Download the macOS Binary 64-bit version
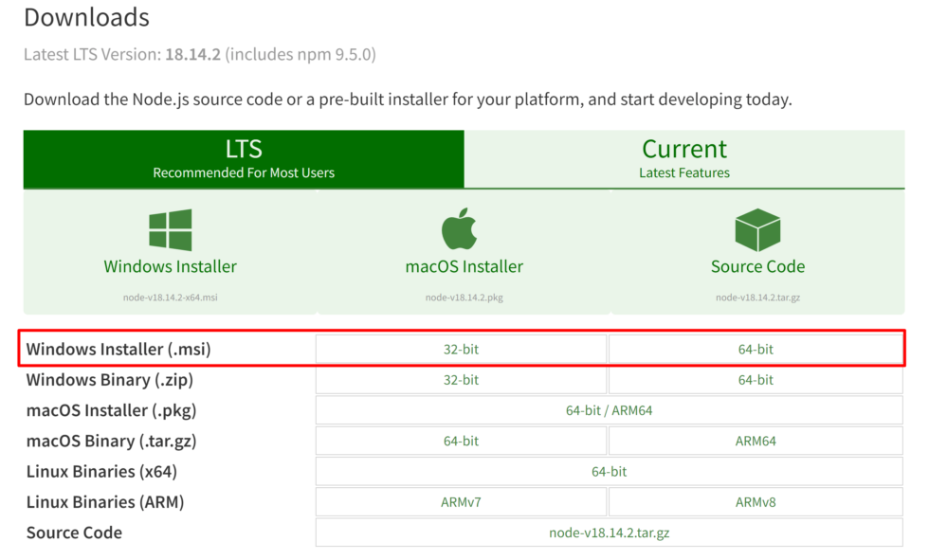Image resolution: width=929 pixels, height=560 pixels. 461,441
